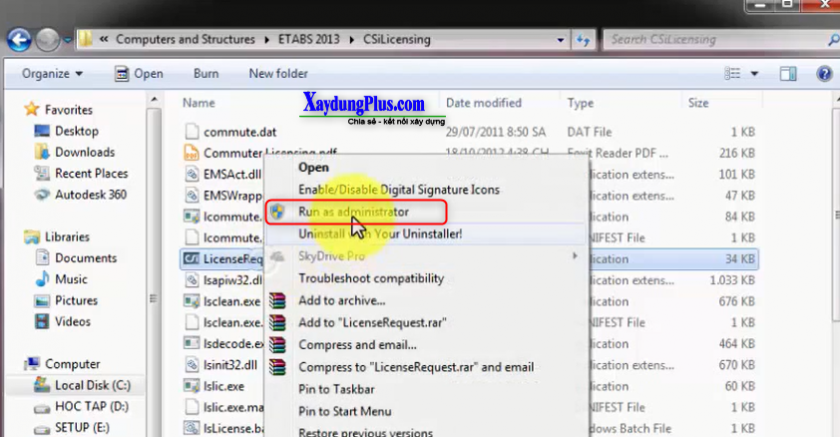
Task: Click the change view icon
Action: tap(732, 73)
